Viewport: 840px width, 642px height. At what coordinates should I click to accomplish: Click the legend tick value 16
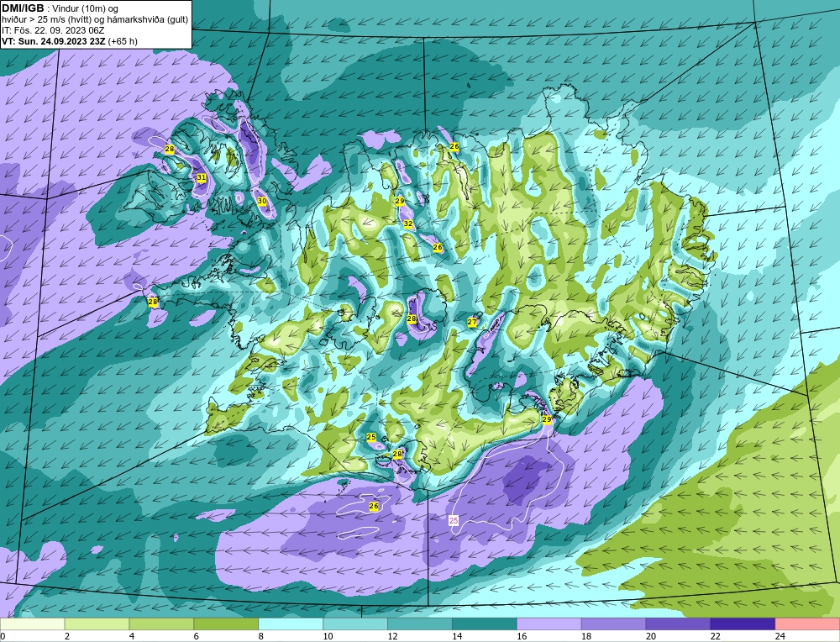pyautogui.click(x=522, y=636)
